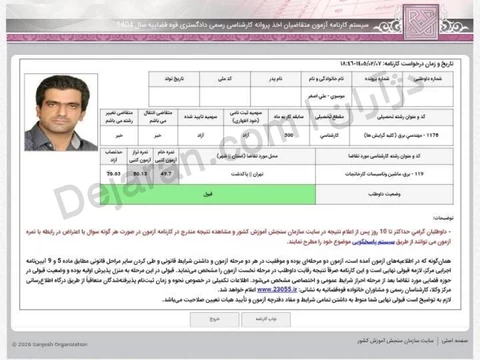This screenshot has height=360, width=480.
Task: Open the 'سیستم پاسخگویی' link
Action: (373, 242)
